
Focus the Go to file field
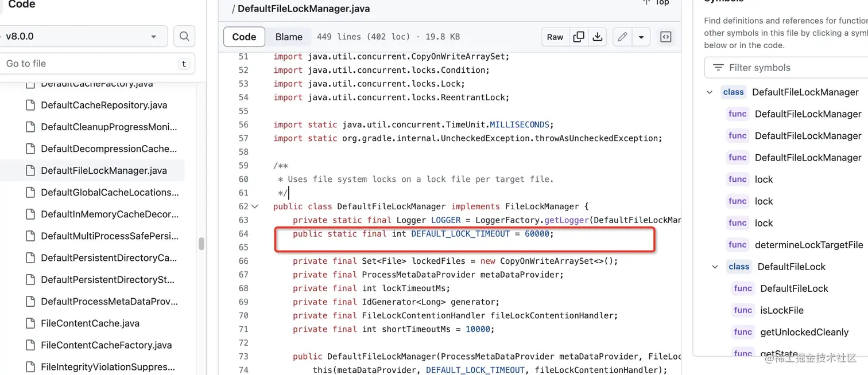tap(96, 64)
